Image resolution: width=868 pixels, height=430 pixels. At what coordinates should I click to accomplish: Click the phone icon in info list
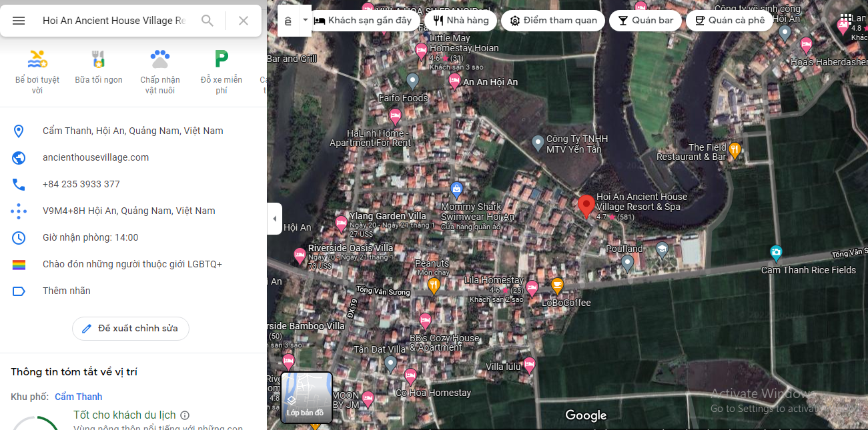pyautogui.click(x=19, y=184)
